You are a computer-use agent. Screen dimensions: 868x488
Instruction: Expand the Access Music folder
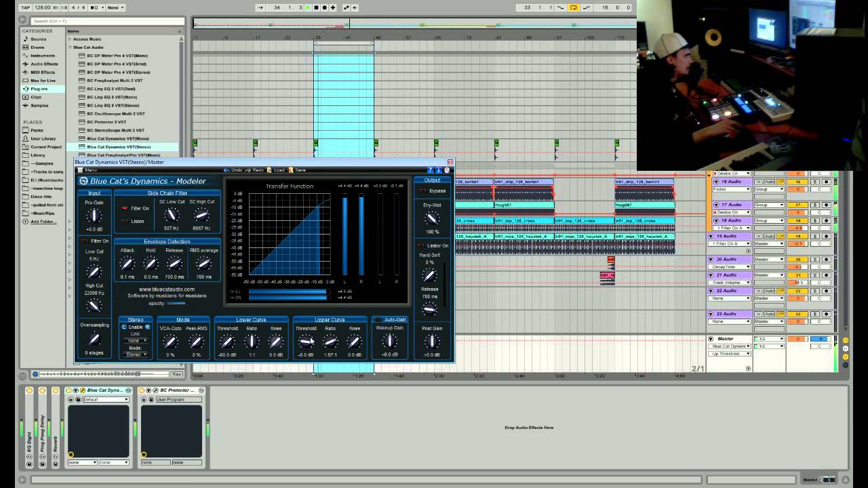(70, 39)
